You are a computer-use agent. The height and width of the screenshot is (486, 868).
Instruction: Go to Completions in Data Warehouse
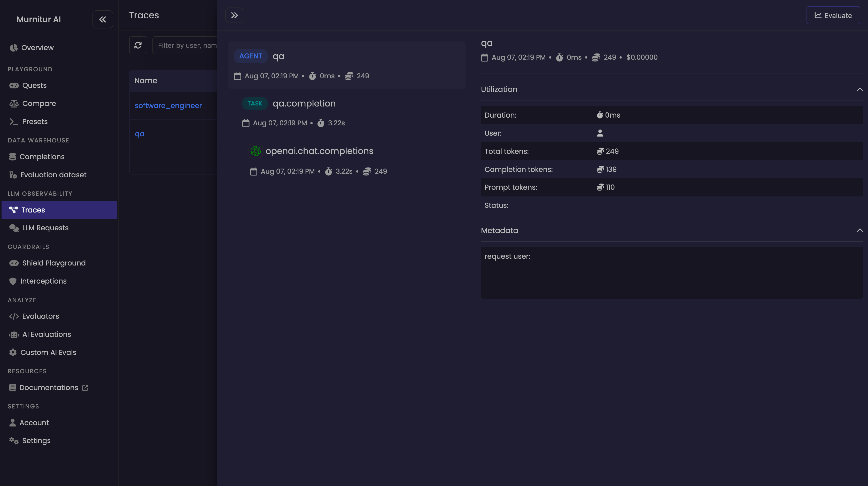(x=42, y=157)
